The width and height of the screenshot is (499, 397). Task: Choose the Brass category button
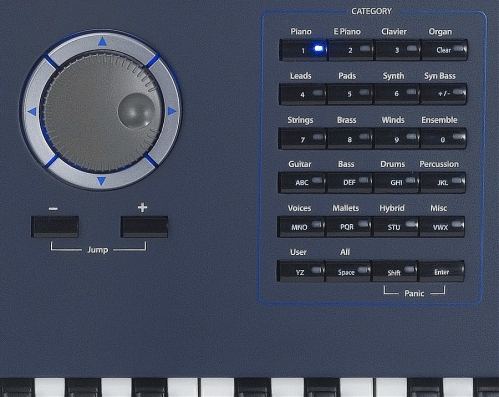(x=350, y=139)
